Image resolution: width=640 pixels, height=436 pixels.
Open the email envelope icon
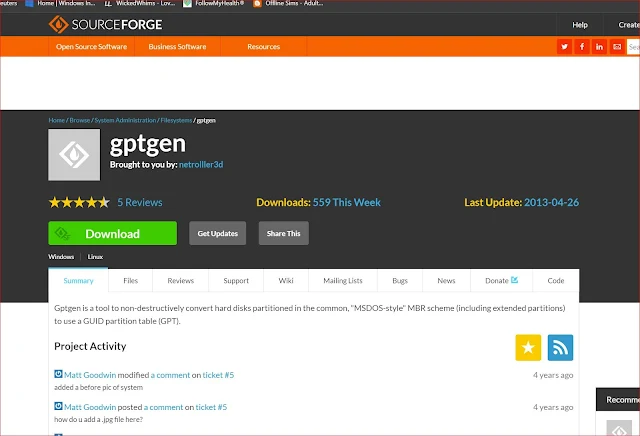617,47
